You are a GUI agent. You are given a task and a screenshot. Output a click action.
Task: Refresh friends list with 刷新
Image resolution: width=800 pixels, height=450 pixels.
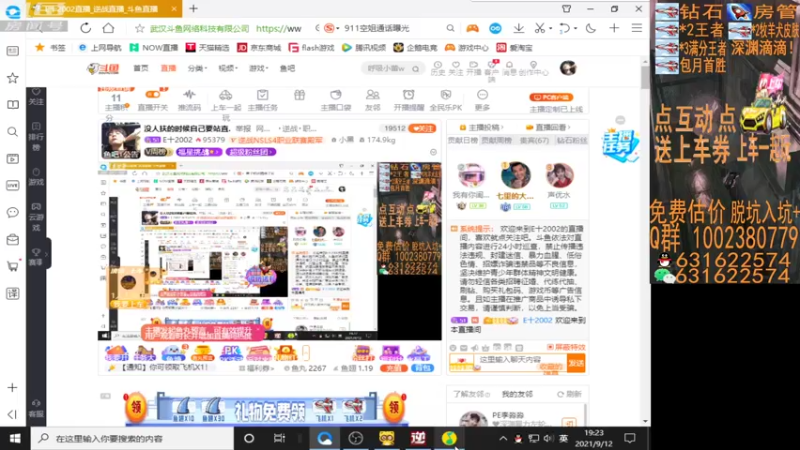569,394
